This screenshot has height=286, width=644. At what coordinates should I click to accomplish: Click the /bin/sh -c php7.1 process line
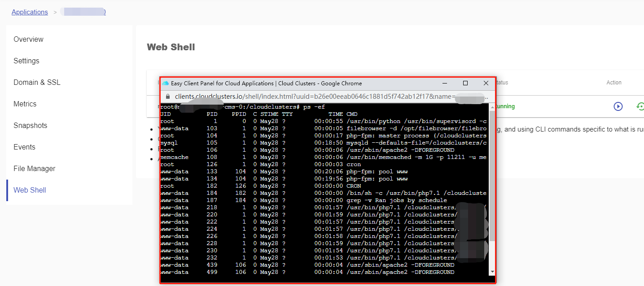click(x=324, y=193)
